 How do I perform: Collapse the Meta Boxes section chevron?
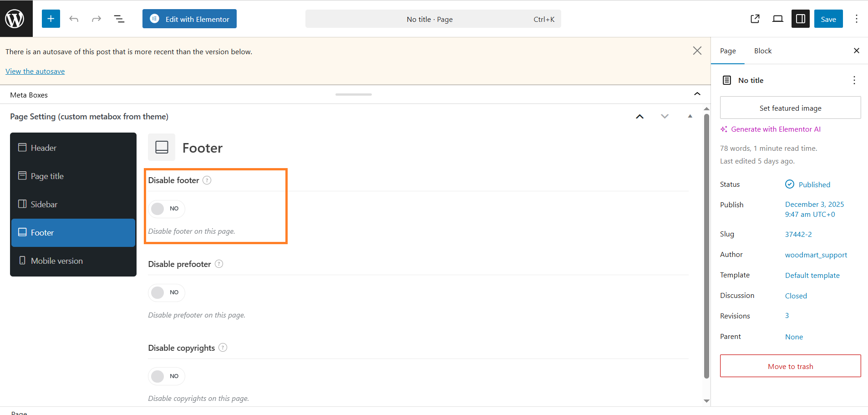(x=697, y=94)
